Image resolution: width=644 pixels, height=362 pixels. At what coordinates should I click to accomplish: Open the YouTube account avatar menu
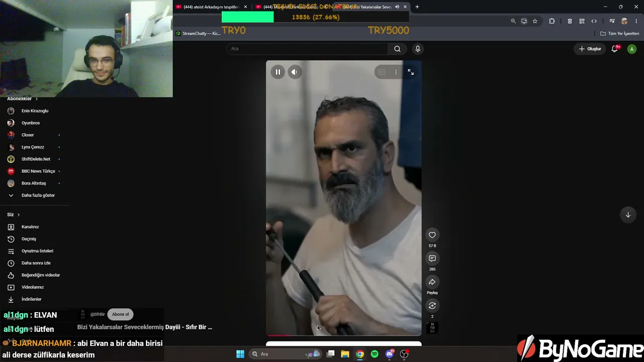point(632,49)
